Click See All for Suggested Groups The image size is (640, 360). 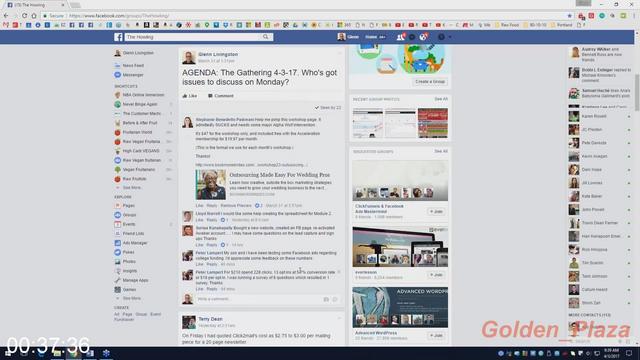click(x=441, y=151)
